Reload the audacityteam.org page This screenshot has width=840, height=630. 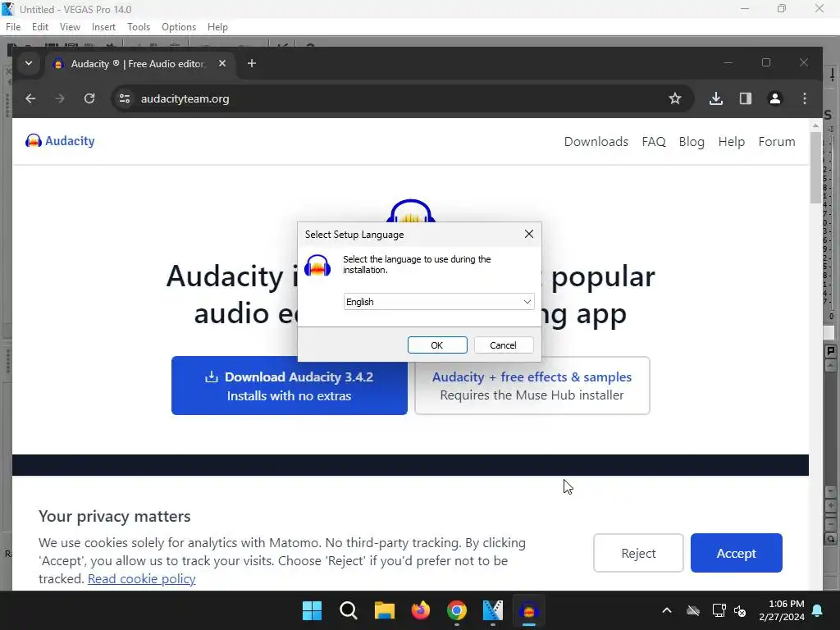(x=89, y=98)
